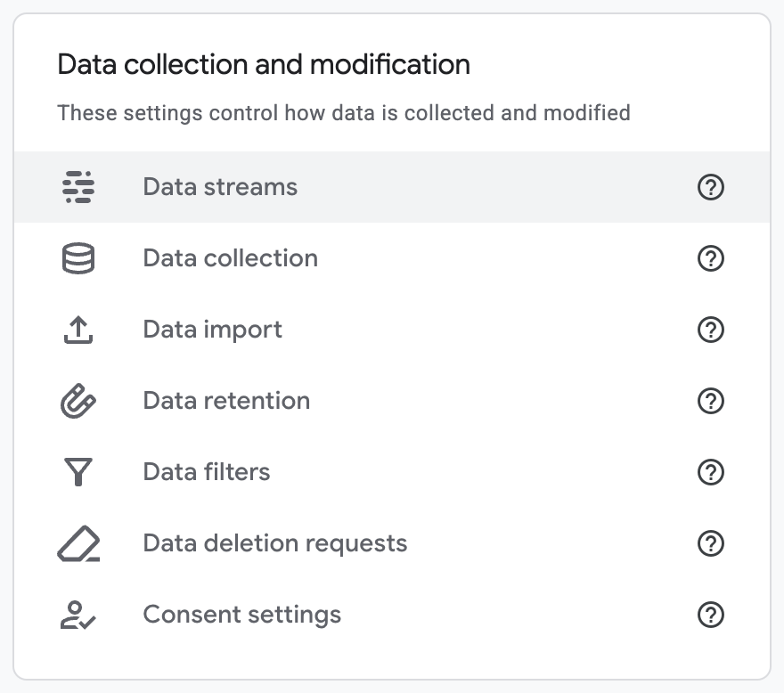
Task: Click the Data retention magnet icon
Action: tap(78, 401)
